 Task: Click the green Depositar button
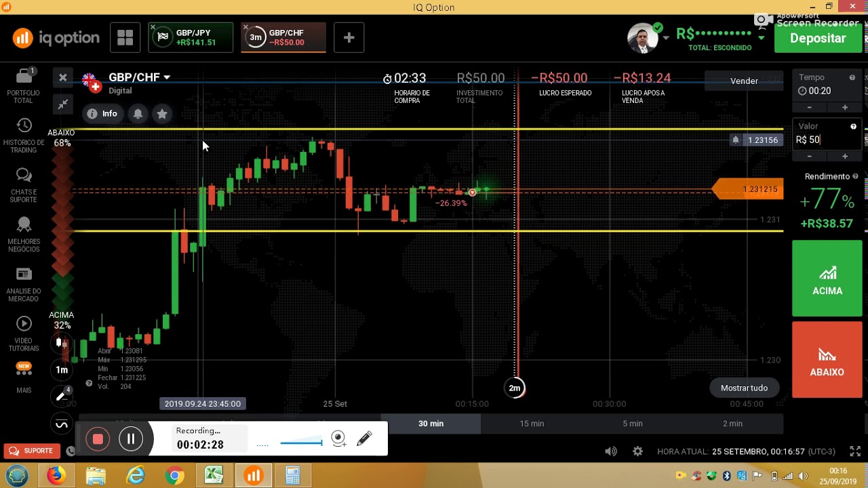(x=818, y=38)
